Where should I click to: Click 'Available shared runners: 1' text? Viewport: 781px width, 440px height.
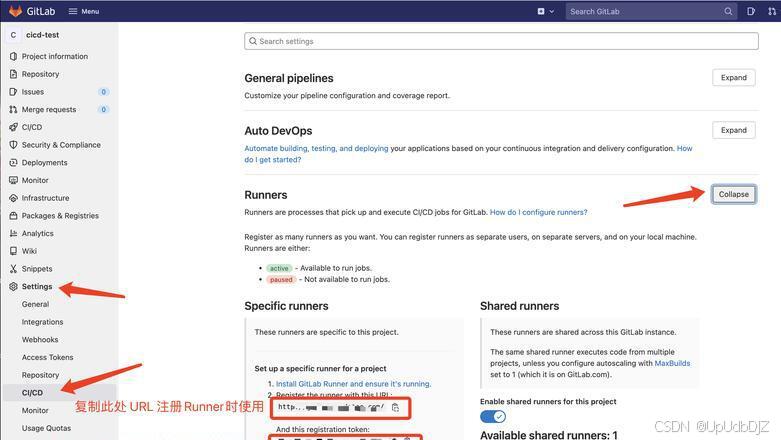click(x=549, y=435)
